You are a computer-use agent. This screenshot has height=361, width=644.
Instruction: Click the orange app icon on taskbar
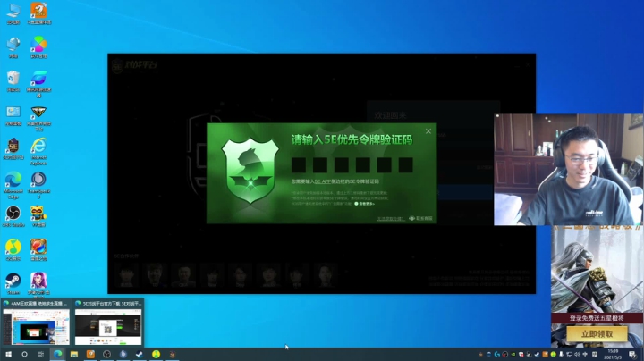pyautogui.click(x=90, y=354)
